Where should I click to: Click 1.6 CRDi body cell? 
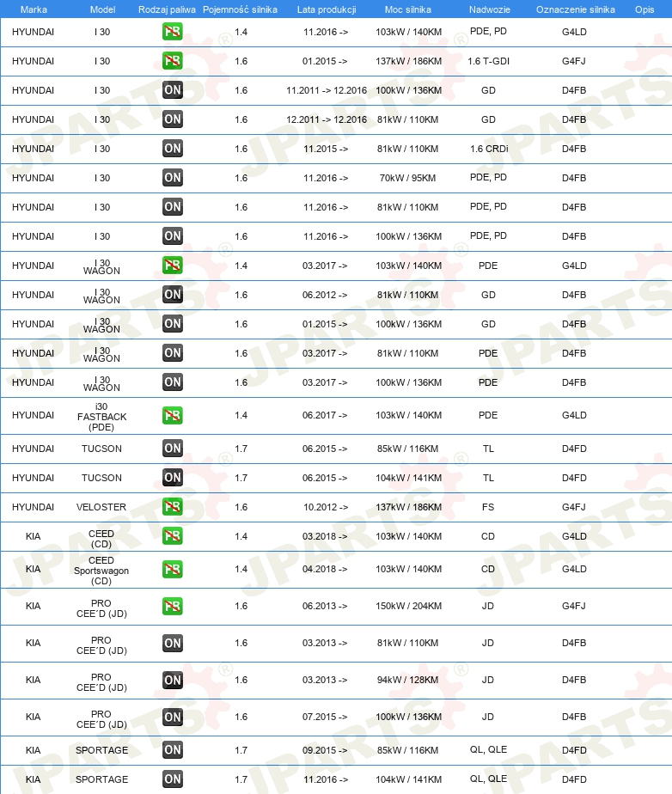[x=489, y=149]
